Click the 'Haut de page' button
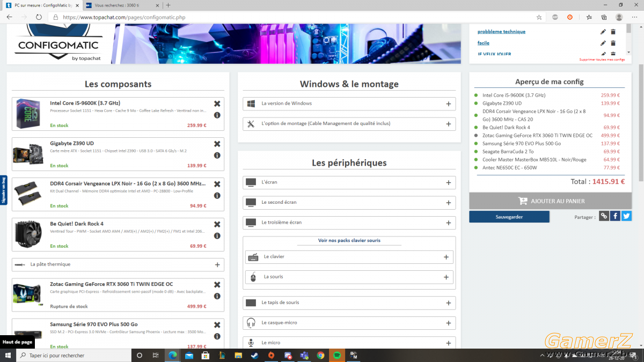The image size is (644, 362). click(18, 342)
